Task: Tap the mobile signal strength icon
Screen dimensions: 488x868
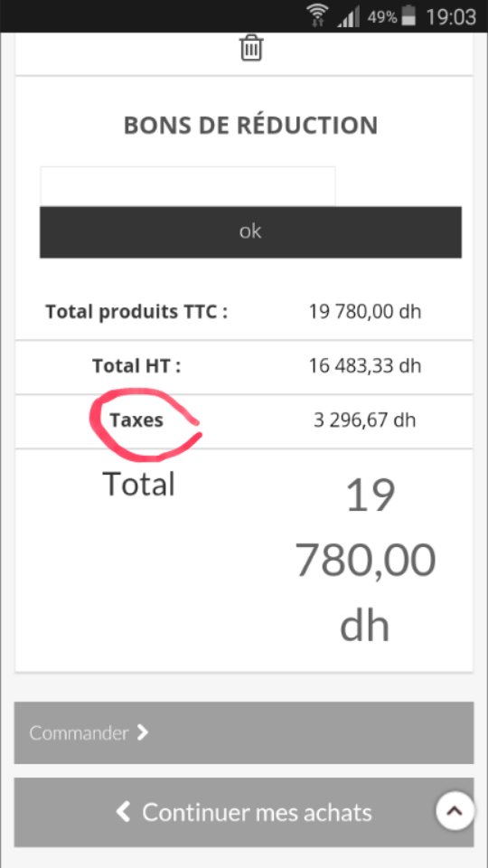Action: [x=349, y=16]
